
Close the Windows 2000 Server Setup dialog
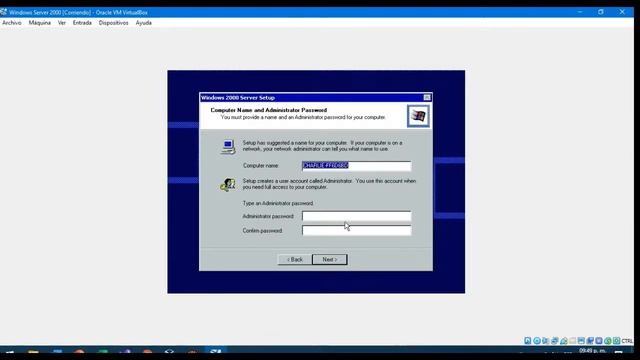(x=427, y=98)
